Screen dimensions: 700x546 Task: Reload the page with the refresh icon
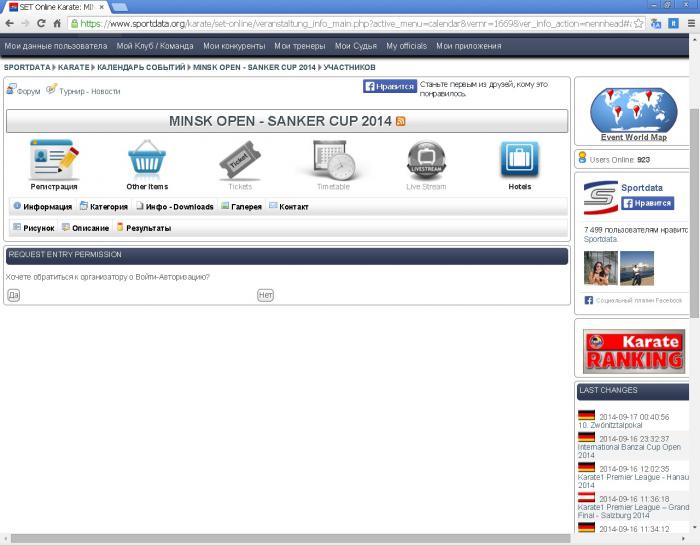point(41,23)
